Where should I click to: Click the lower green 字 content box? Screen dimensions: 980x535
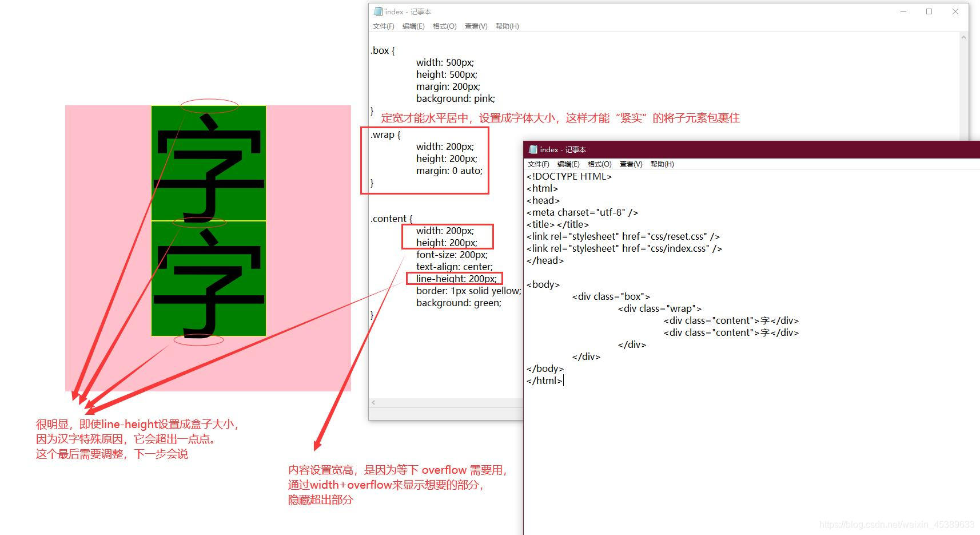209,278
